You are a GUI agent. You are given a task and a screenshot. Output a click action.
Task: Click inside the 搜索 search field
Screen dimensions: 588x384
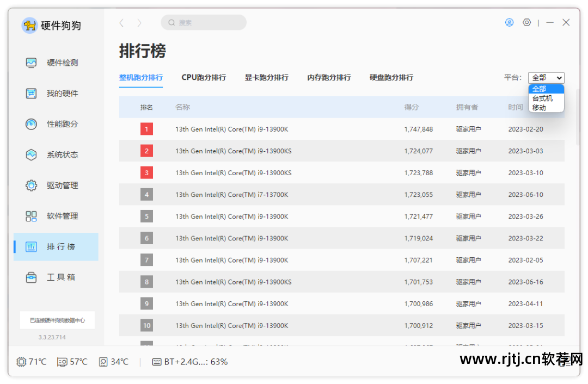coord(204,22)
